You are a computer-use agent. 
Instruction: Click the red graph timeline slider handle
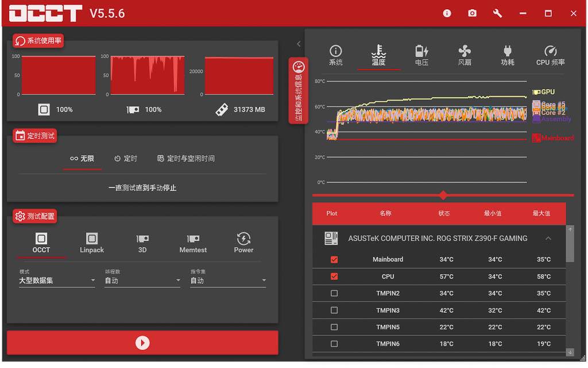[x=443, y=195]
